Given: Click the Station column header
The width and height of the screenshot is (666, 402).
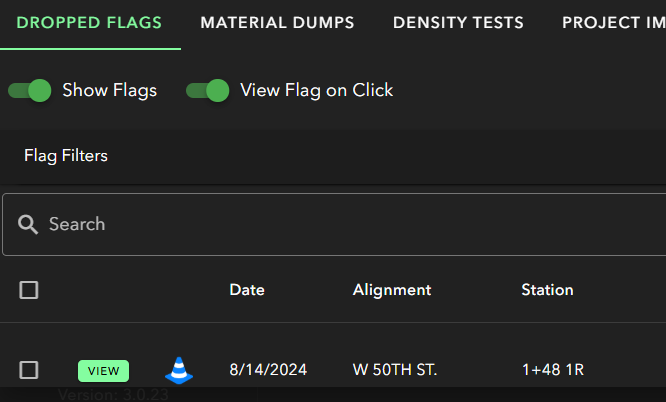Looking at the screenshot, I should (x=547, y=290).
